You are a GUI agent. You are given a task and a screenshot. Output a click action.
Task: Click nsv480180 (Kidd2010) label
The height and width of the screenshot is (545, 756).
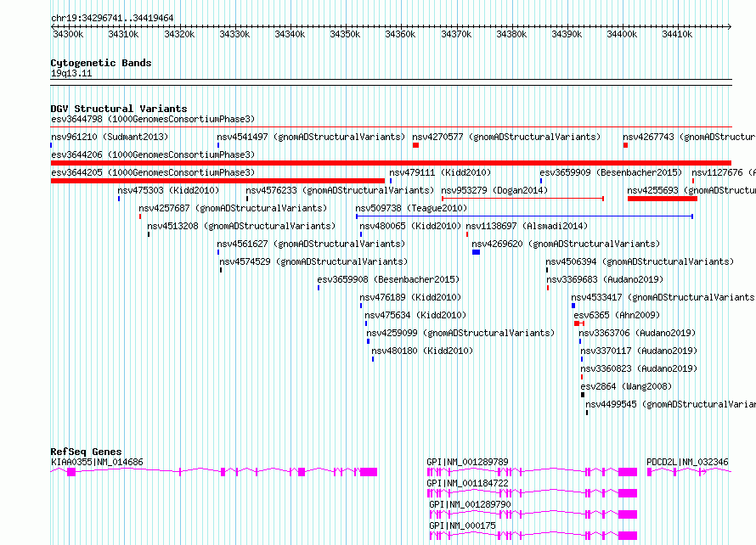pos(422,351)
